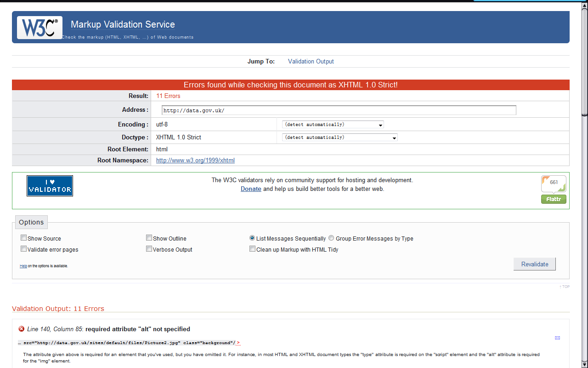This screenshot has height=368, width=588.
Task: Click the Validation Output jump link
Action: 311,61
